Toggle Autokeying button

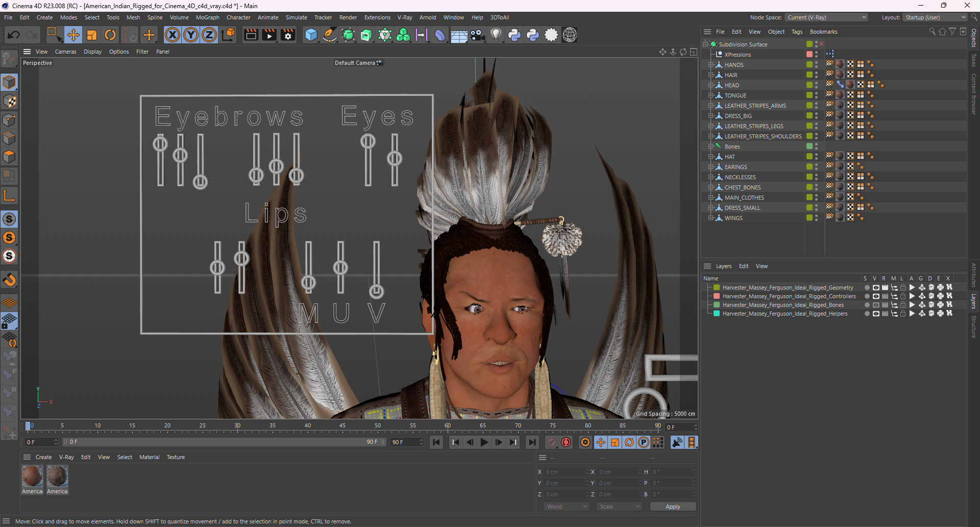coord(566,442)
